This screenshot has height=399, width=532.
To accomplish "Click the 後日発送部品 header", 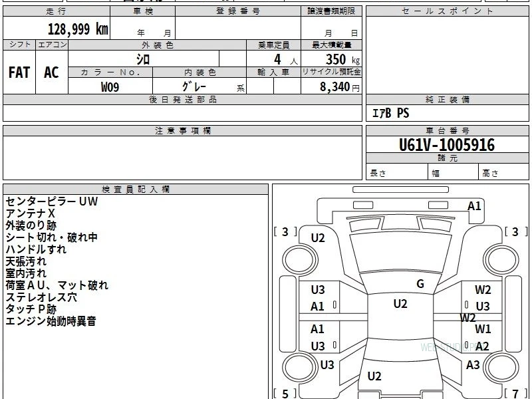I will (182, 99).
